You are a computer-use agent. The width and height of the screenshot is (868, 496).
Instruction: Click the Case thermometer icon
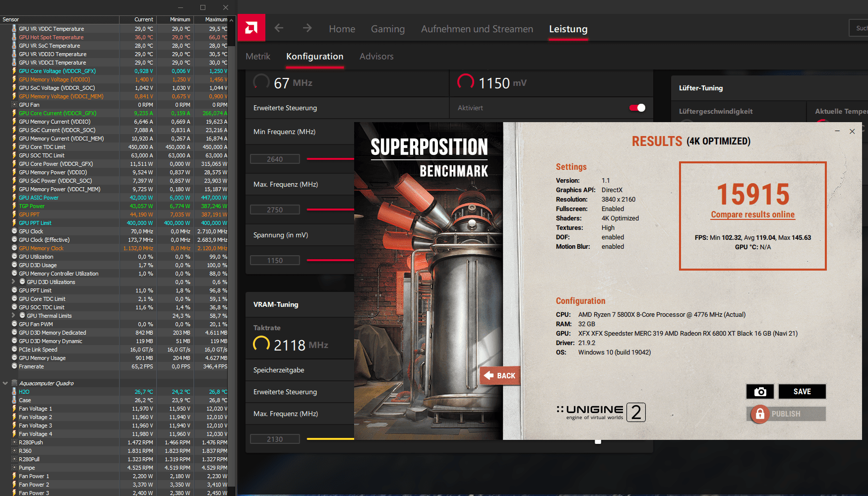[14, 400]
